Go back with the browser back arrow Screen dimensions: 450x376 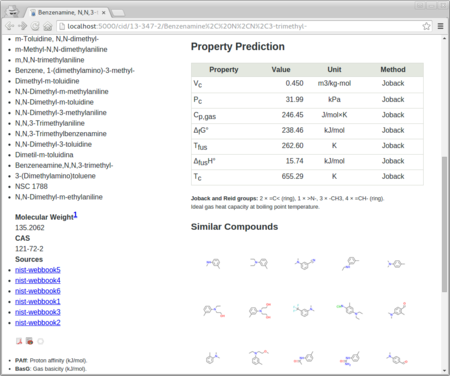click(10, 26)
